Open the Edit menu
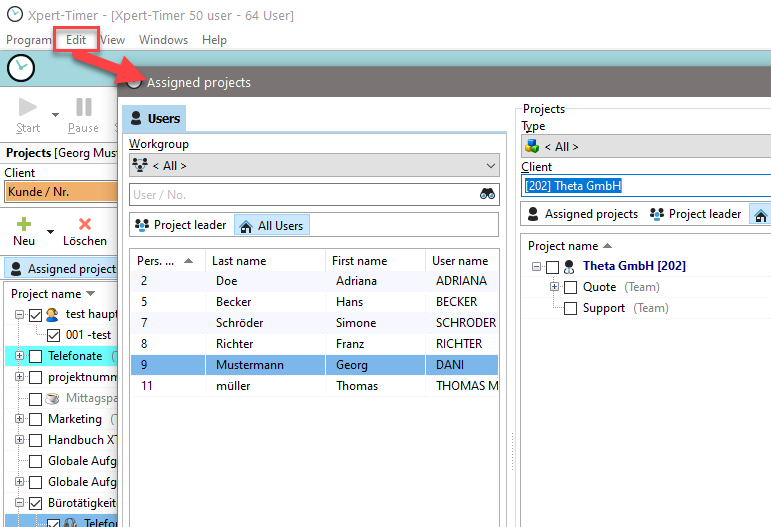The width and height of the screenshot is (771, 527). pyautogui.click(x=76, y=40)
